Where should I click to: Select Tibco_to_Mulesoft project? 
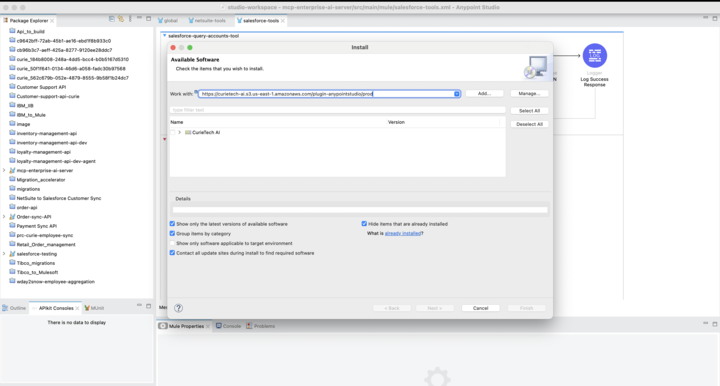[37, 272]
